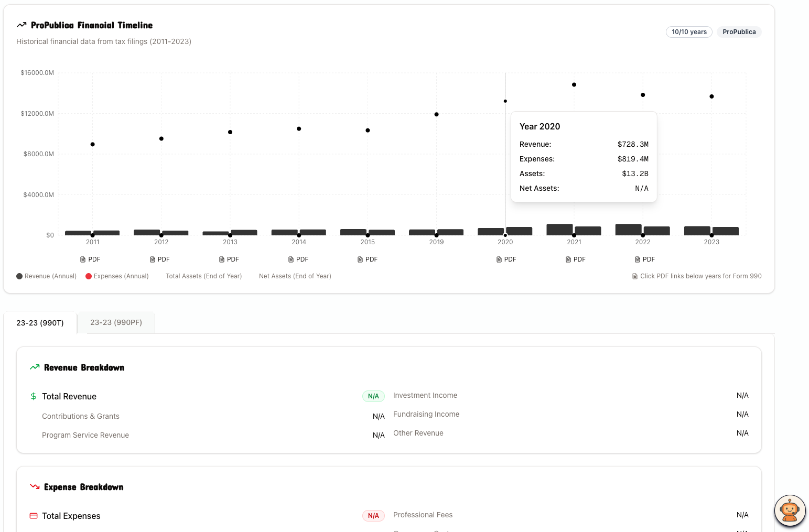
Task: Click the $16000.0M y-axis label
Action: coord(37,73)
